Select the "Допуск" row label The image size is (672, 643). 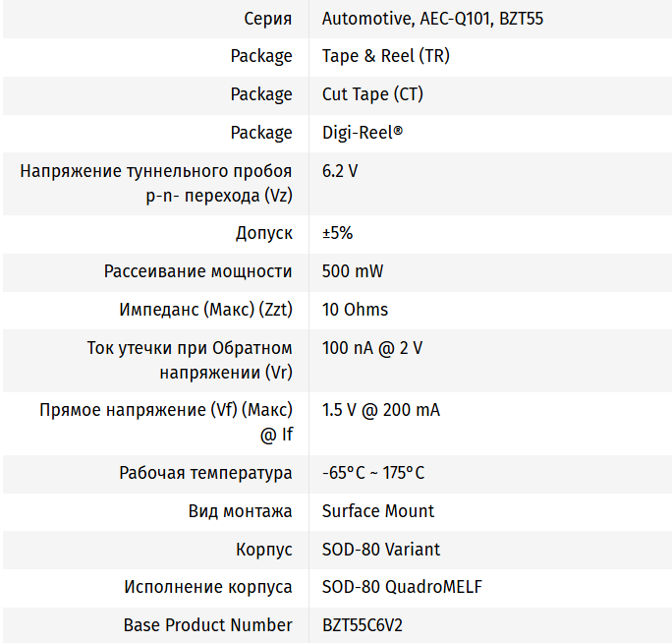click(264, 233)
